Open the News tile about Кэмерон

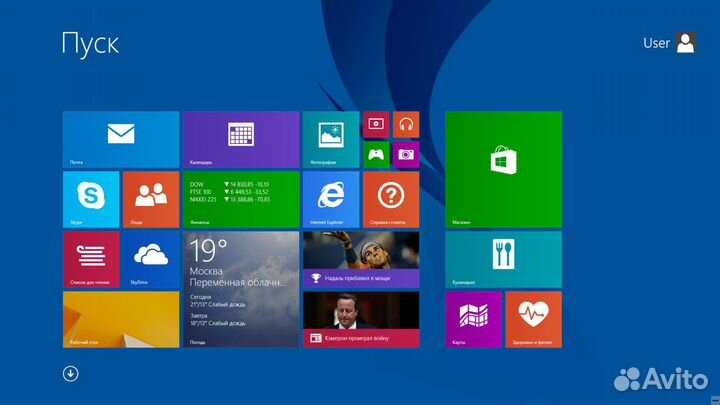click(x=361, y=320)
